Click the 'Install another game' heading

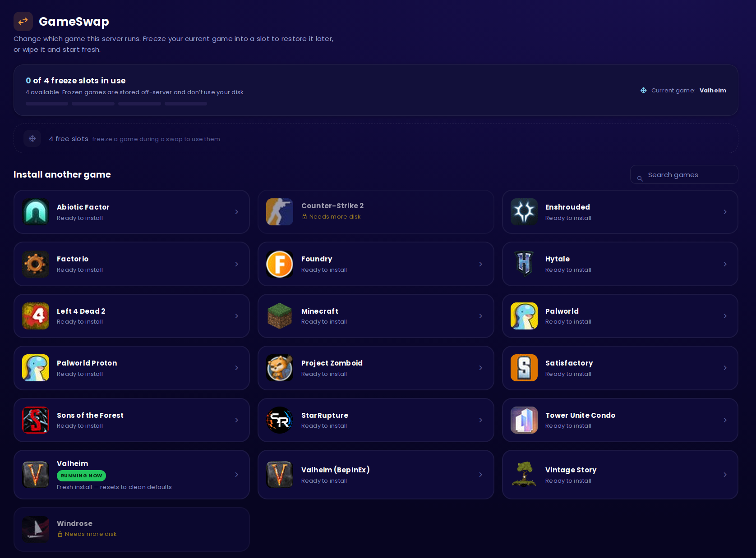(62, 174)
